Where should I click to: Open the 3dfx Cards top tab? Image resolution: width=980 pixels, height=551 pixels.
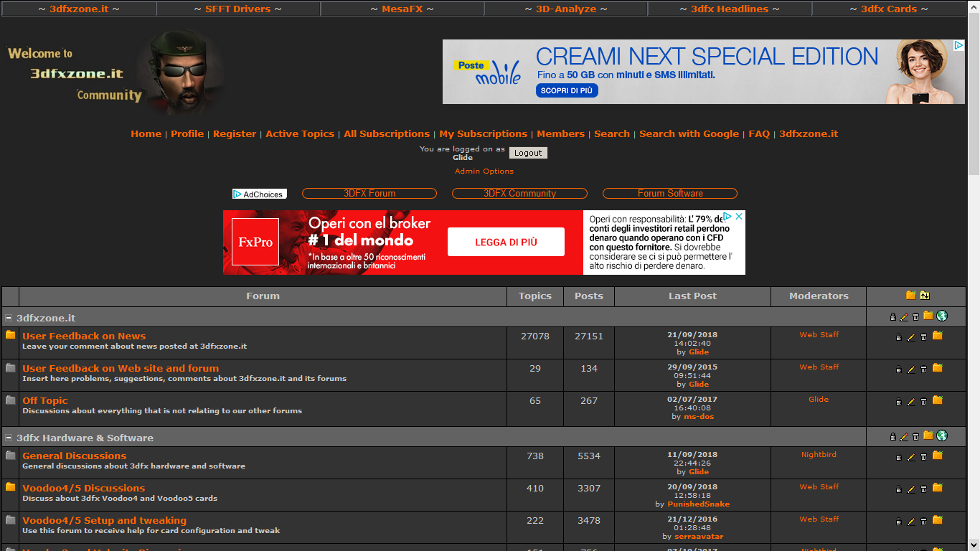(889, 9)
